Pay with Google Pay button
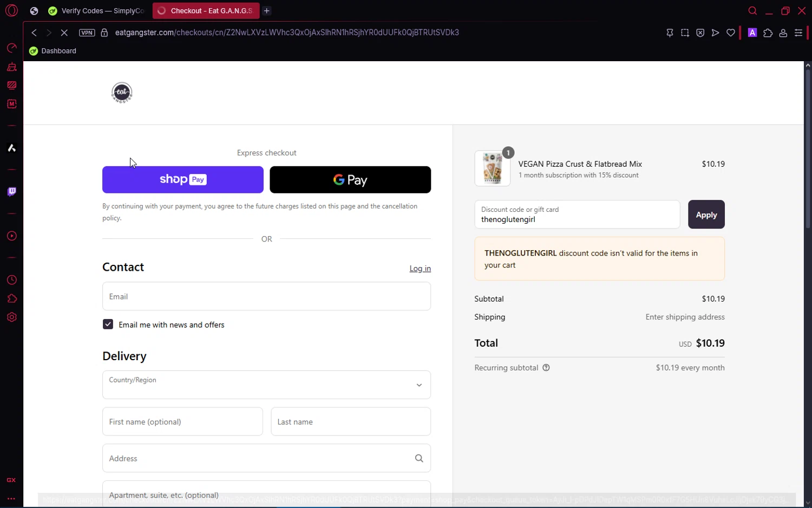Viewport: 812px width, 508px height. 350,180
